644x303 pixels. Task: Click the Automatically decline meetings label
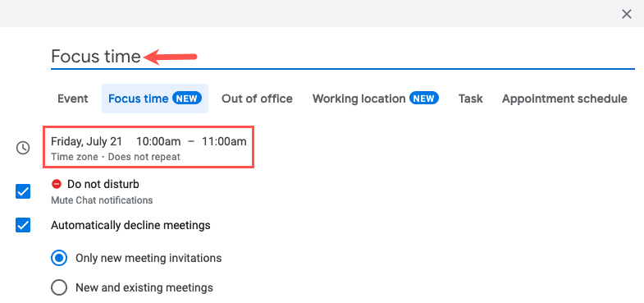tap(130, 225)
